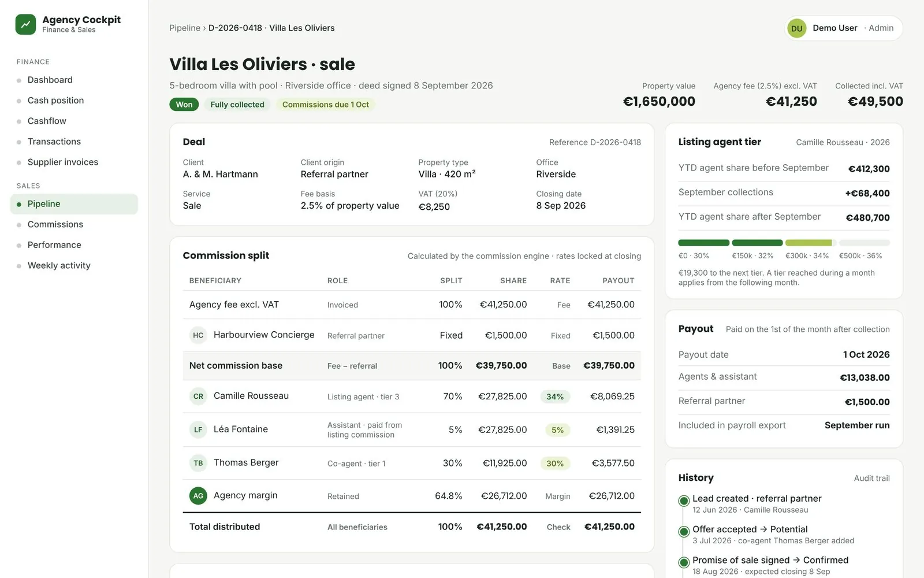Click the September run payroll value
Viewport: 924px width, 578px height.
(857, 425)
